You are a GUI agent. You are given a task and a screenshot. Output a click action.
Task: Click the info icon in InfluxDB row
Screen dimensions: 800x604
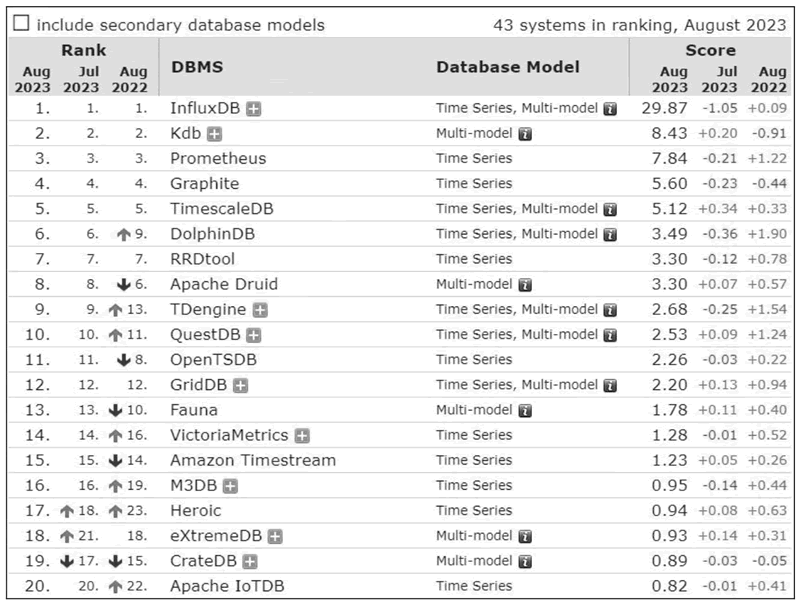pyautogui.click(x=610, y=108)
